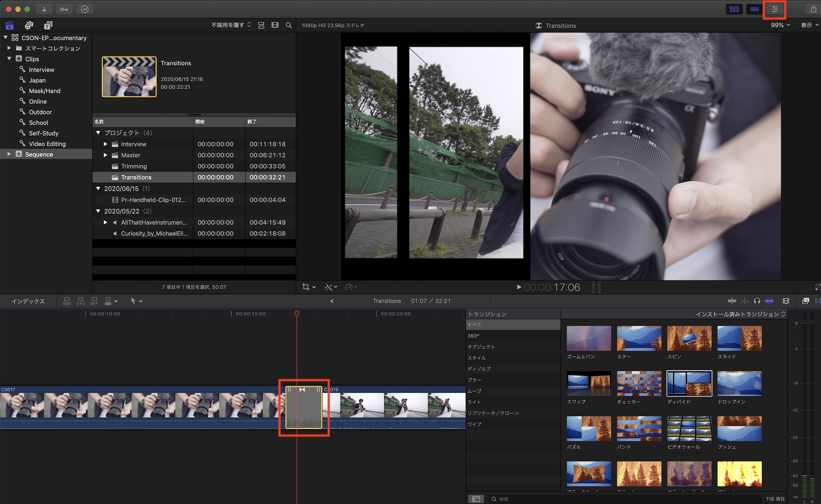Select ディゾルブ transition category
The width and height of the screenshot is (821, 504).
pyautogui.click(x=479, y=369)
